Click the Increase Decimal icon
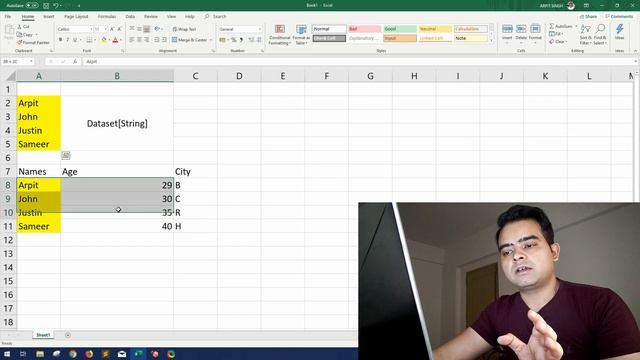Screen dimensions: 640x360 (251, 40)
